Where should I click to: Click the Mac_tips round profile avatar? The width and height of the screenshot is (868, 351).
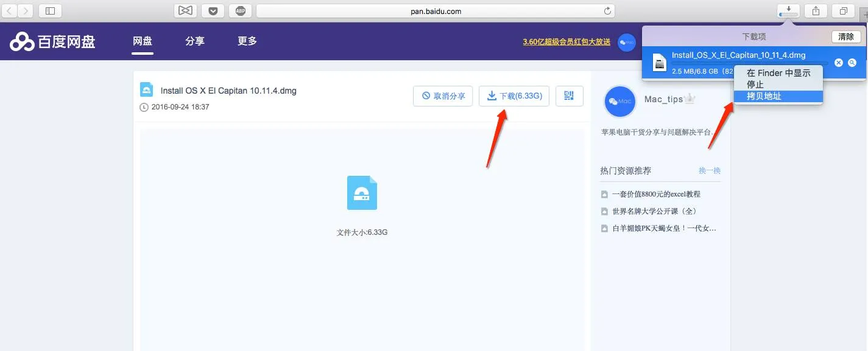click(x=621, y=101)
